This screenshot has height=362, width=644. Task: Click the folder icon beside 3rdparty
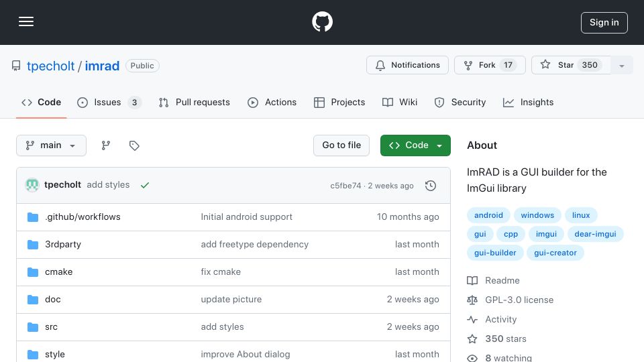[x=33, y=244]
